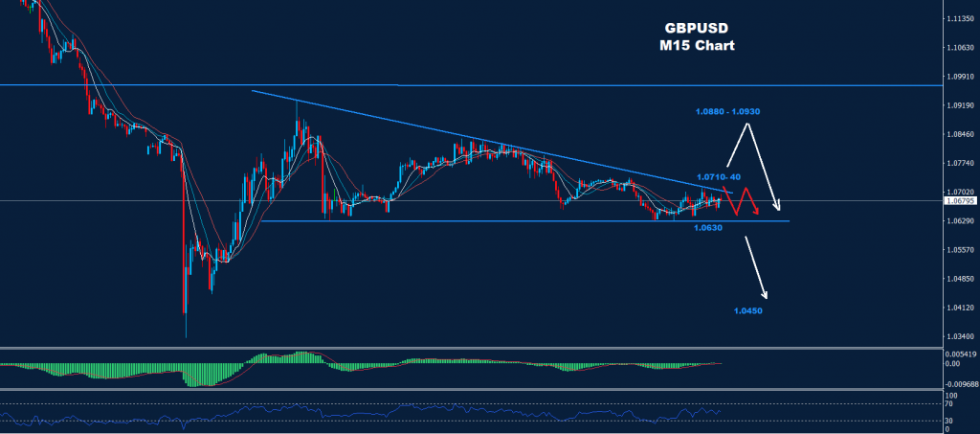Select the long horizontal line near 1.0970

click(471, 85)
